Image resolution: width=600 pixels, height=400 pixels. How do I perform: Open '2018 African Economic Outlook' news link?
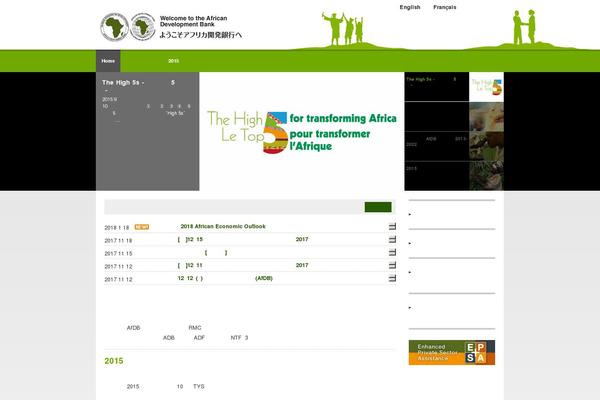223,226
